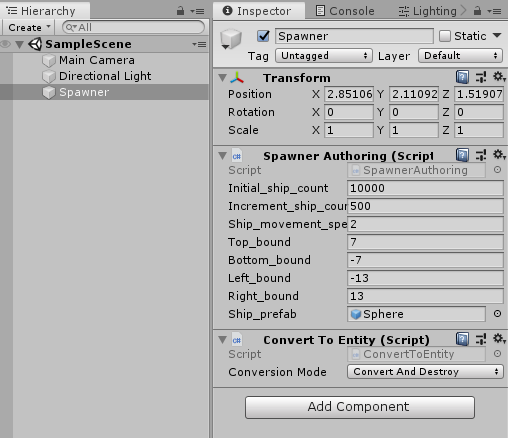Open the Conversion Mode dropdown

[x=425, y=372]
